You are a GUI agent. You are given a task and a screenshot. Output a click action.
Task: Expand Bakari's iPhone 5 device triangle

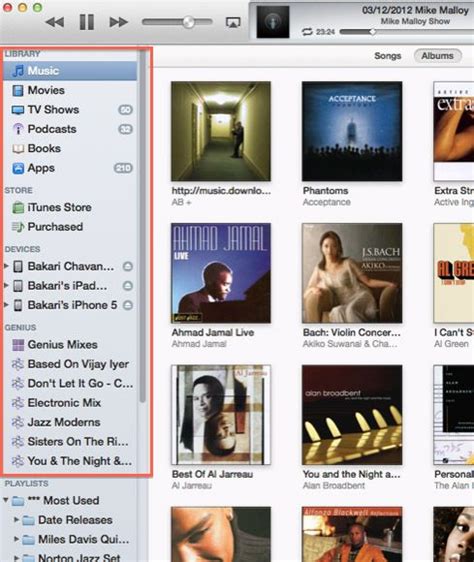[6, 305]
